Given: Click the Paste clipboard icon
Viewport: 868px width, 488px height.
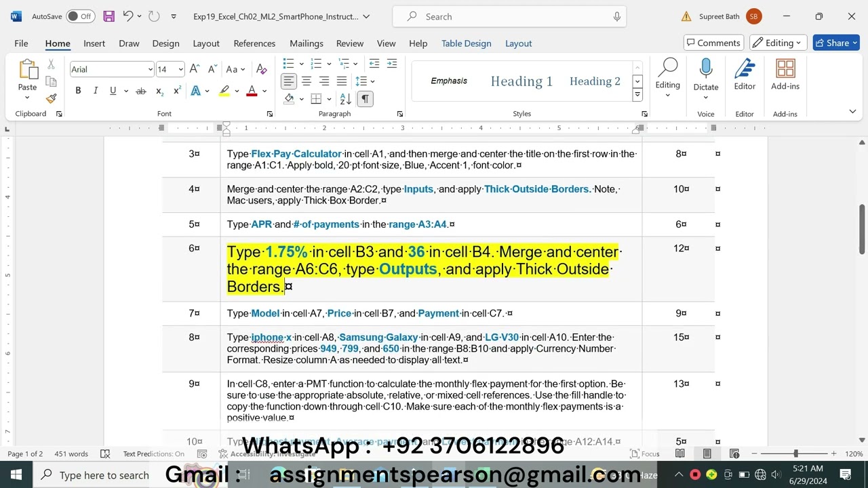Looking at the screenshot, I should 28,70.
